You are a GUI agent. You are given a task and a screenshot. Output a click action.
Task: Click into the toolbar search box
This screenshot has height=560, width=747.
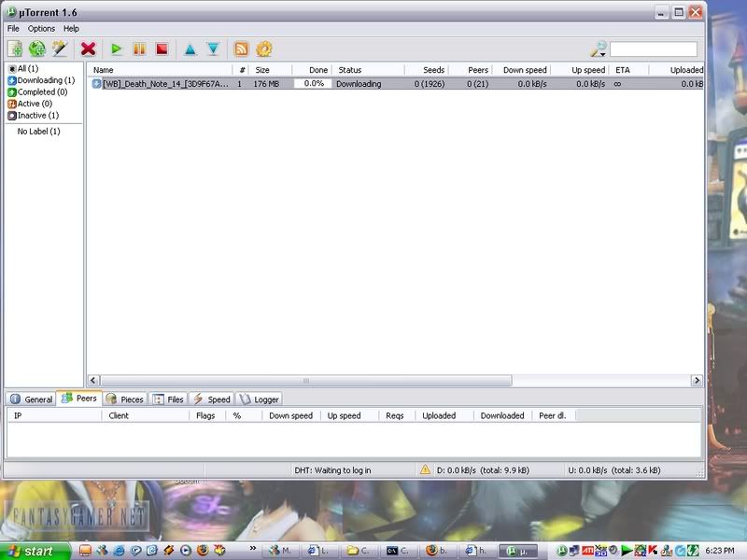[654, 49]
